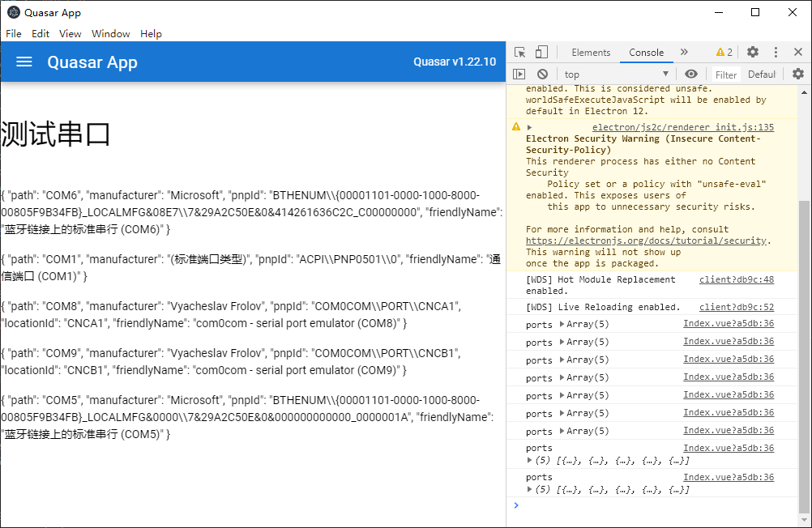Focus the console Filter field

pyautogui.click(x=725, y=75)
